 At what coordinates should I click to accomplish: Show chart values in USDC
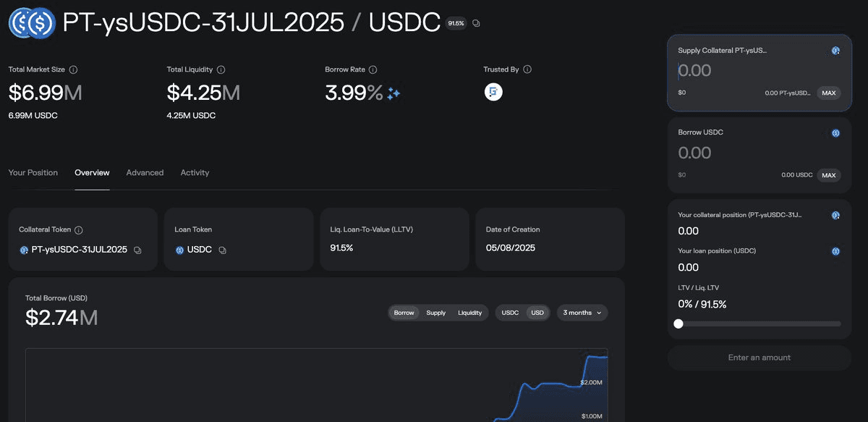click(511, 313)
